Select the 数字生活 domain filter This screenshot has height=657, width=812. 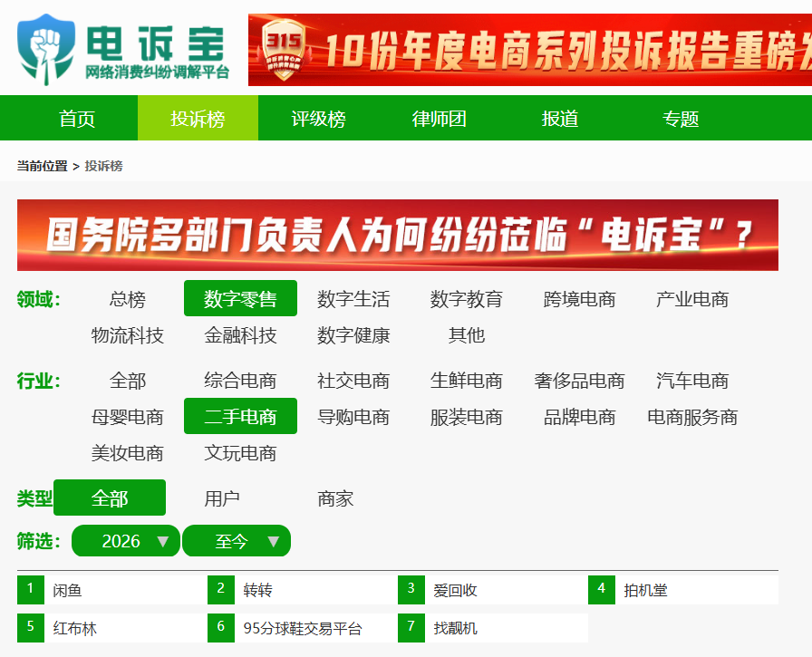coord(353,299)
